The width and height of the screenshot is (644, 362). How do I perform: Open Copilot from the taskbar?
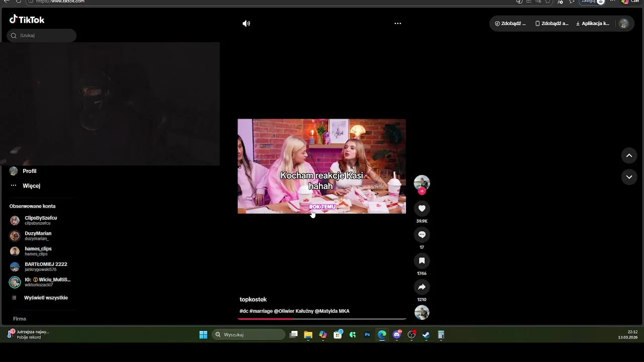(x=323, y=335)
